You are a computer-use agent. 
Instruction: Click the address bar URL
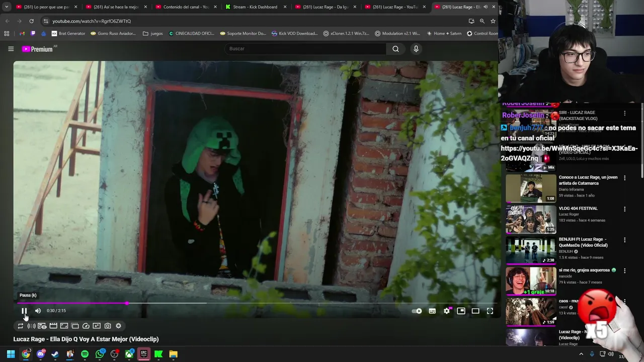click(x=92, y=21)
